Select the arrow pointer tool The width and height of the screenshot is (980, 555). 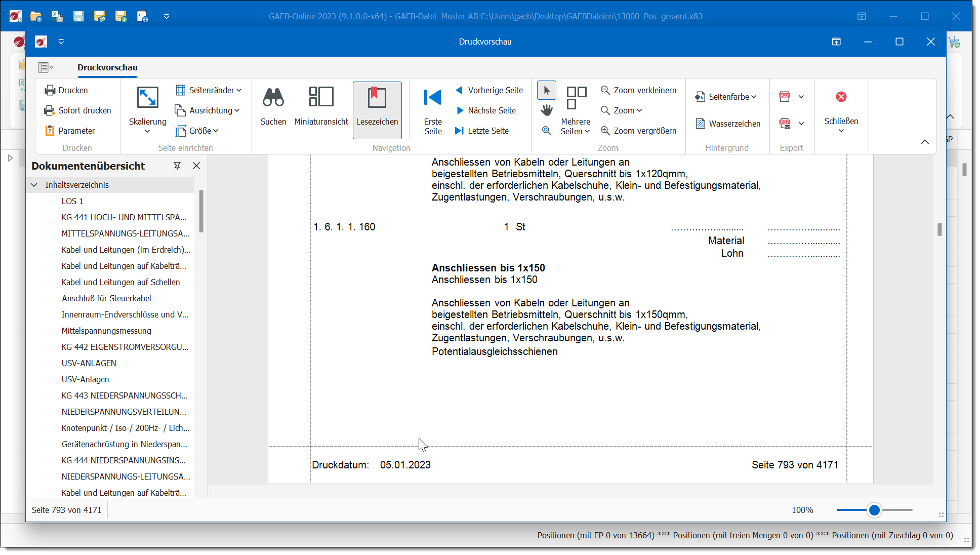tap(546, 90)
